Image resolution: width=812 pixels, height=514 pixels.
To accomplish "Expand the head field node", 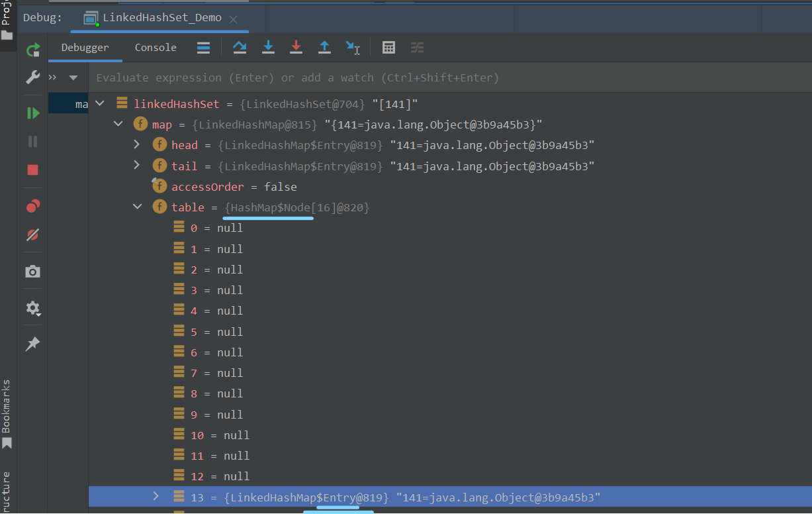I will (137, 144).
